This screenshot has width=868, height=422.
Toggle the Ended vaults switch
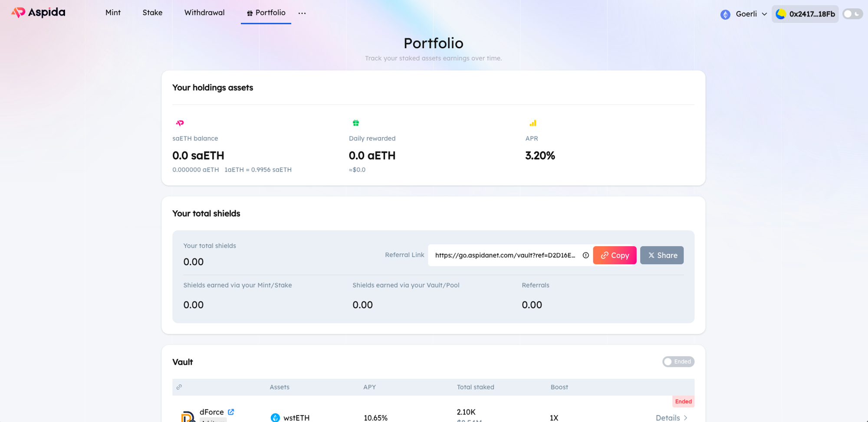pos(678,362)
